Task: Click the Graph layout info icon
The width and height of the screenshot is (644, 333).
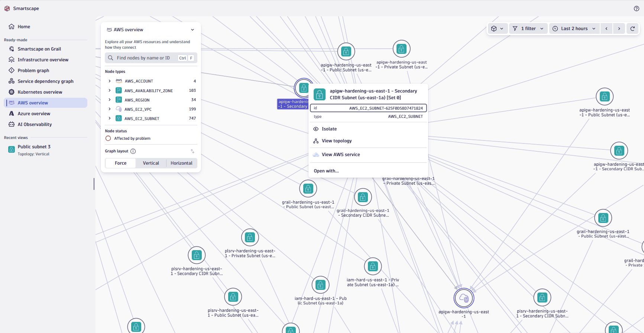Action: coord(133,151)
